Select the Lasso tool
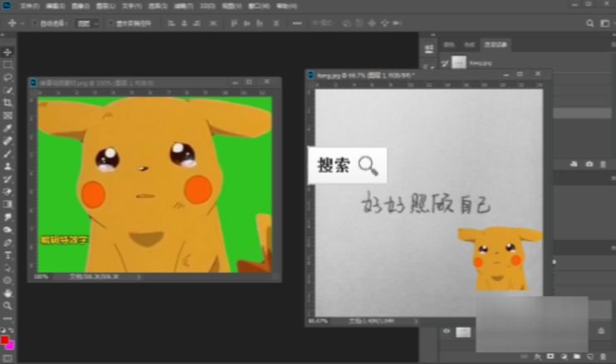616x364 pixels. click(8, 77)
